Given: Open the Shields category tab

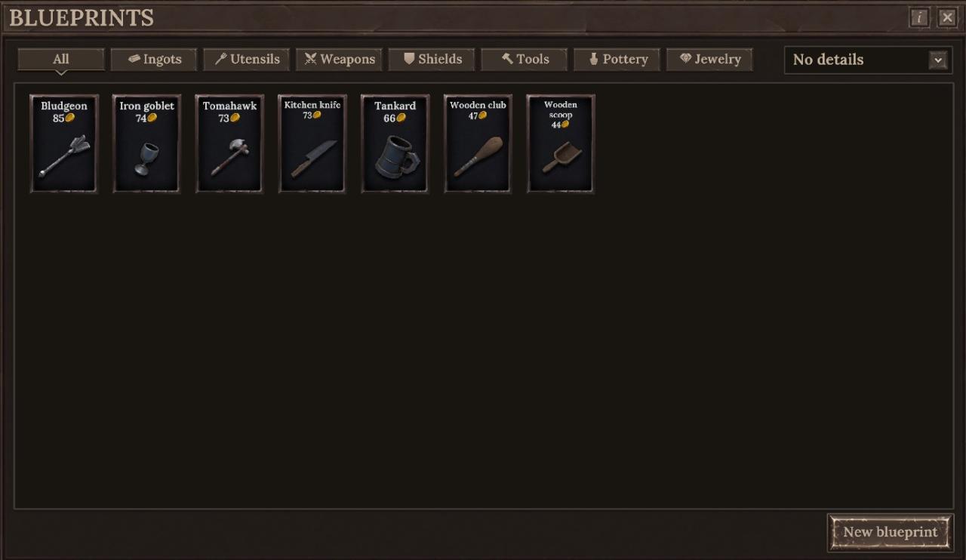Looking at the screenshot, I should [x=432, y=60].
